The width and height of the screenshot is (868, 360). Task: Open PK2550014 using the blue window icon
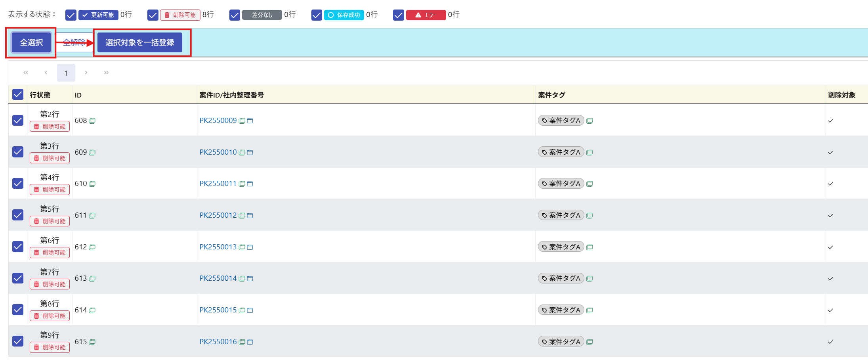[x=250, y=279]
